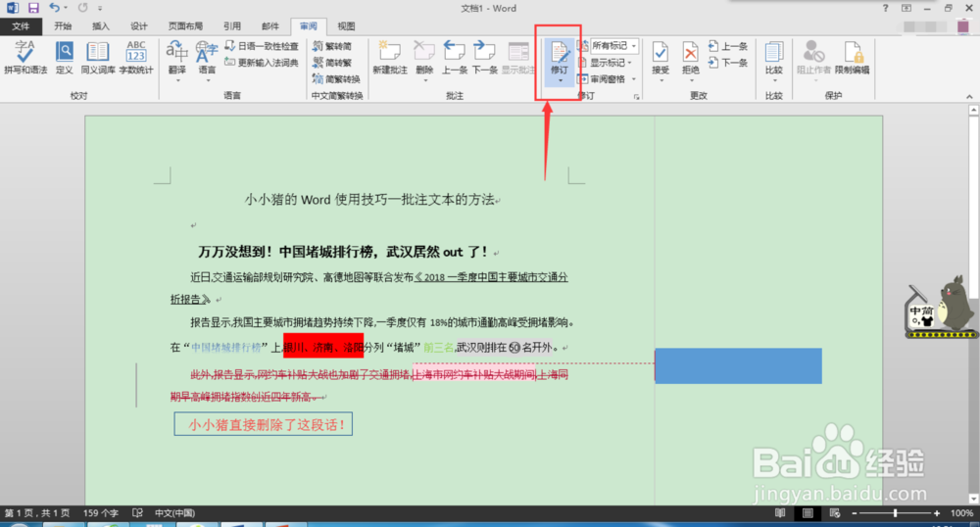The height and width of the screenshot is (527, 980).
Task: Open the 所有标记 markup display dropdown
Action: pyautogui.click(x=613, y=46)
